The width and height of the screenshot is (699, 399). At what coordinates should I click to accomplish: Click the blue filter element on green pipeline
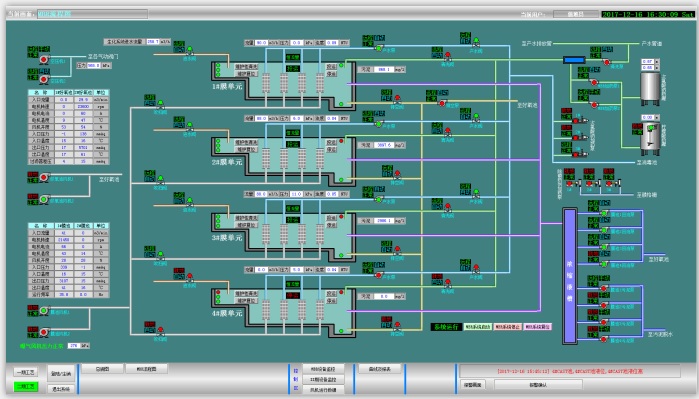coord(574,59)
